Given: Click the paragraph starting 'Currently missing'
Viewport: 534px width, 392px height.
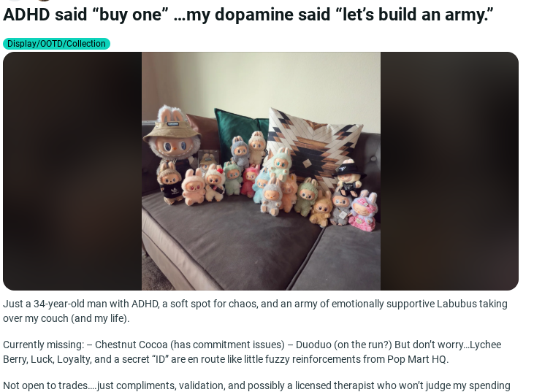Looking at the screenshot, I should point(252,352).
